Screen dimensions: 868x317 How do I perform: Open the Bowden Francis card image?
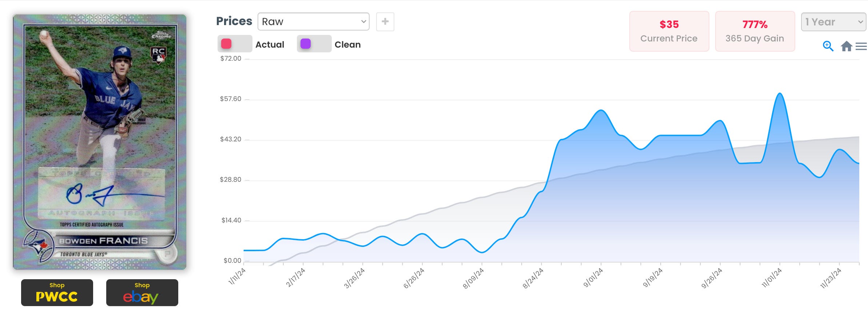[x=100, y=142]
